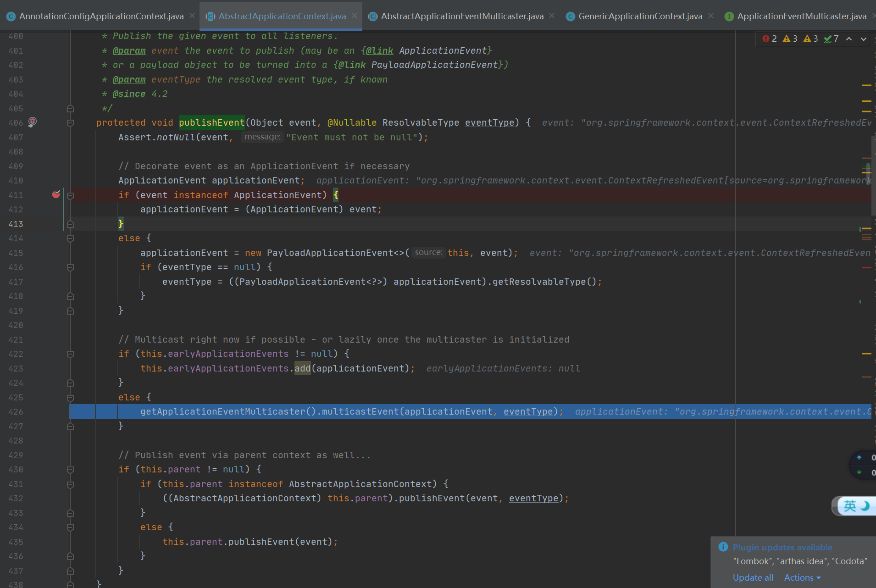Collapse the Javadoc comment end at line 405
Viewport: 876px width, 588px height.
(x=70, y=109)
